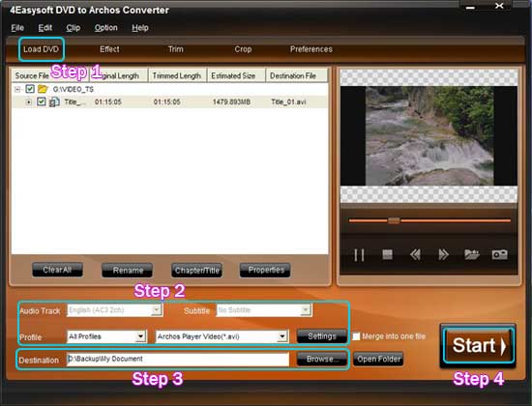Open Preferences from the toolbar
The image size is (532, 406).
point(311,49)
